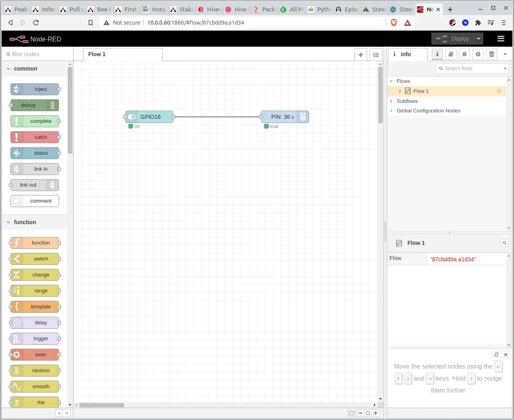Show information sidebar tab icon

tap(437, 54)
